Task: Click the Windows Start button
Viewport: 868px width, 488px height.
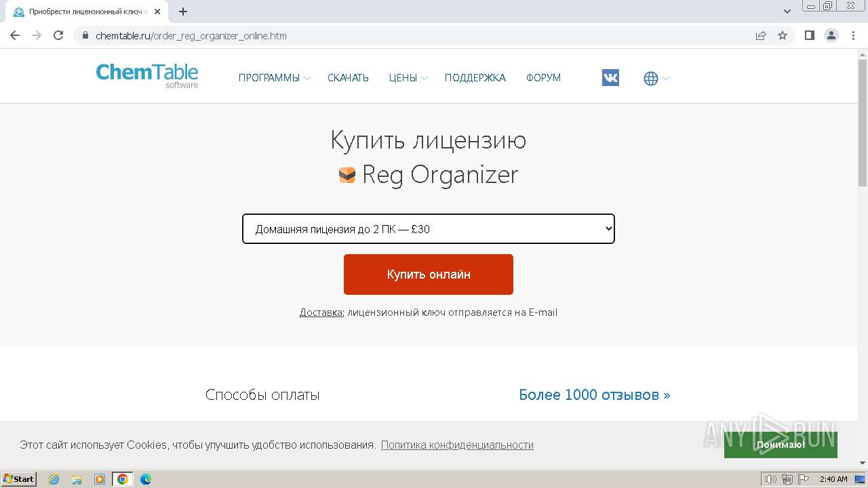Action: [x=19, y=479]
